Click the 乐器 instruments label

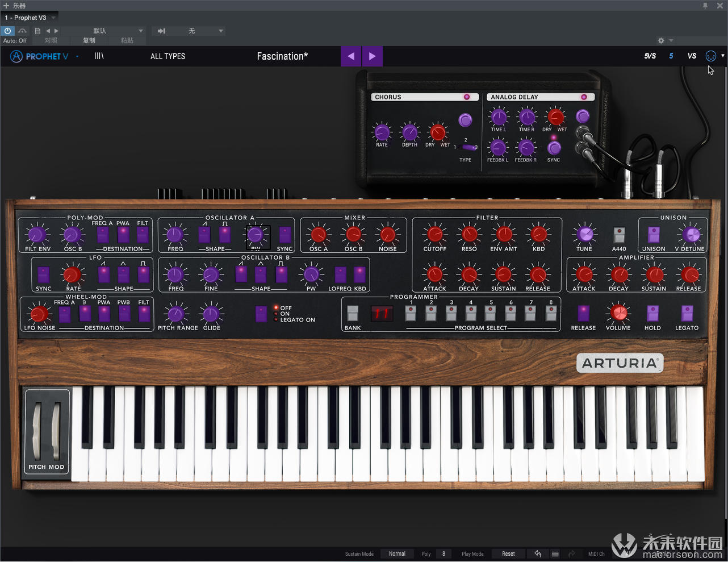(x=19, y=6)
